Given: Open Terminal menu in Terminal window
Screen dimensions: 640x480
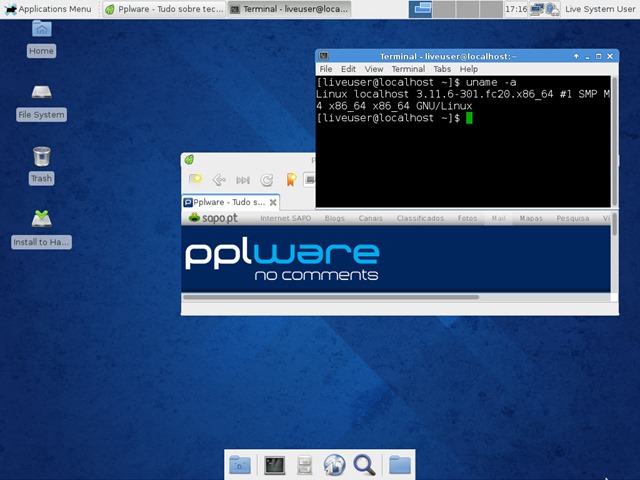Looking at the screenshot, I should click(408, 69).
